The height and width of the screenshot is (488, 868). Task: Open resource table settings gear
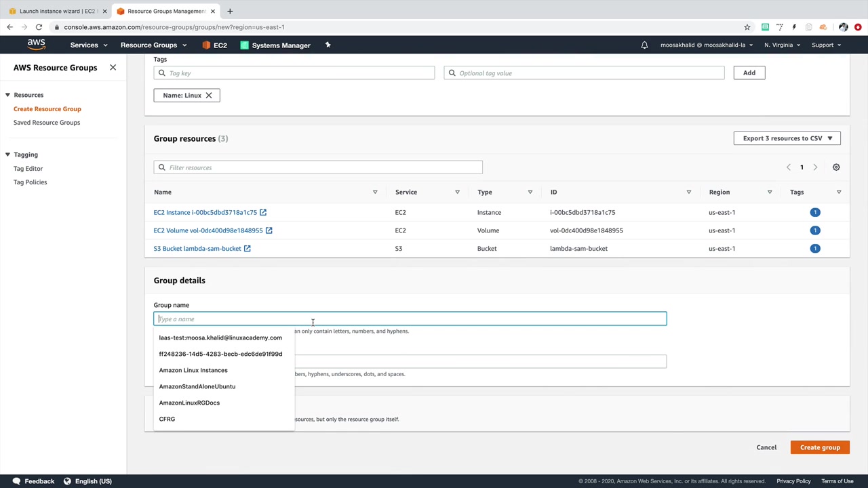coord(836,167)
